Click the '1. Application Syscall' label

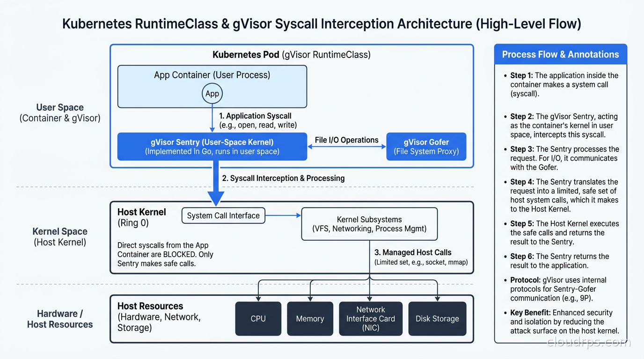(256, 115)
